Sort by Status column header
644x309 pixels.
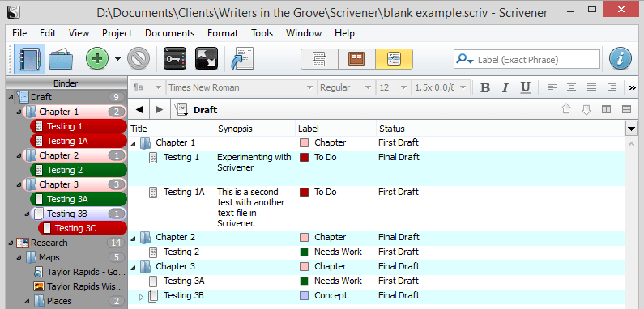click(x=392, y=129)
